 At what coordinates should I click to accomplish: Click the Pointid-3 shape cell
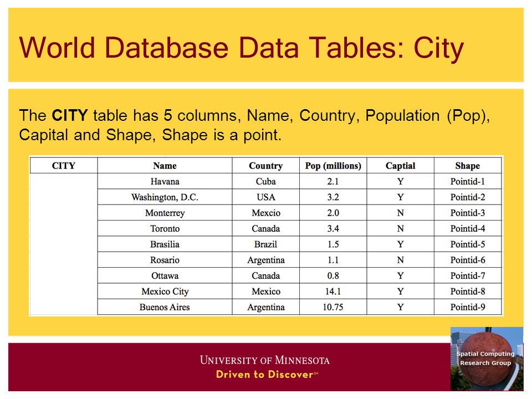click(468, 213)
